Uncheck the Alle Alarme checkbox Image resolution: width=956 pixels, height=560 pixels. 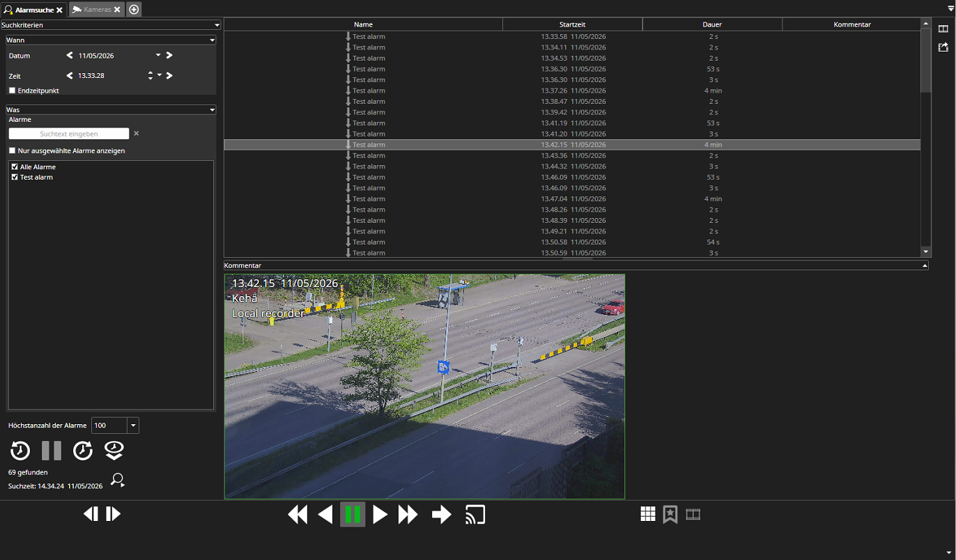pyautogui.click(x=15, y=167)
